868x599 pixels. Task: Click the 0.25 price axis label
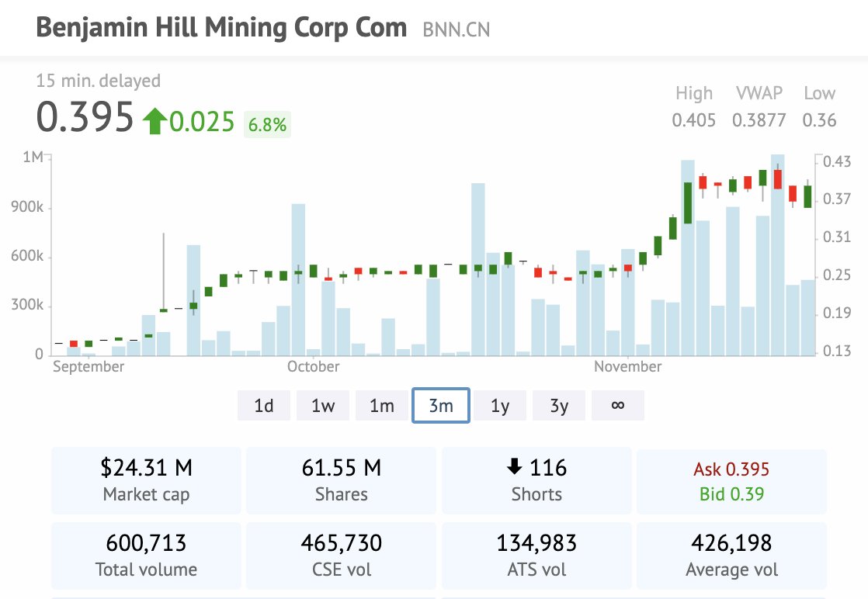(x=837, y=275)
